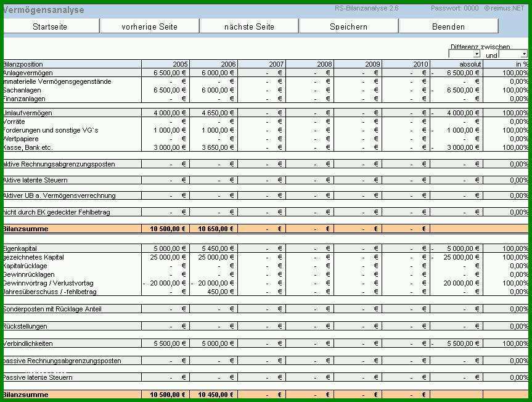Viewport: 532px width, 402px height.
Task: Click the Verbindlichkeiten row label
Action: pos(28,343)
